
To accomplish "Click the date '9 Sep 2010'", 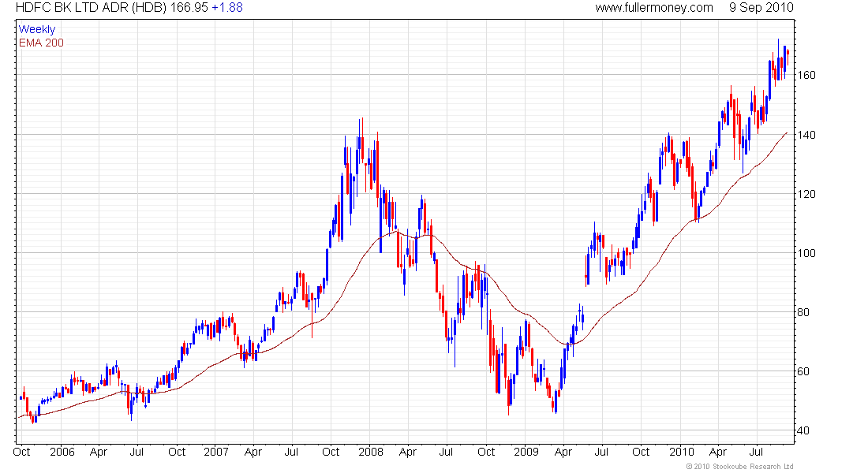I will 761,8.
